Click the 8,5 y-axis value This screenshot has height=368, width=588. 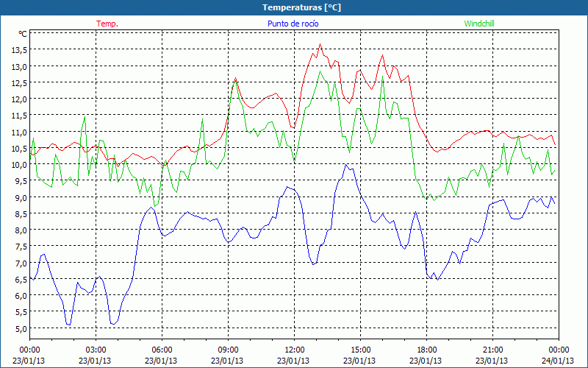point(22,213)
